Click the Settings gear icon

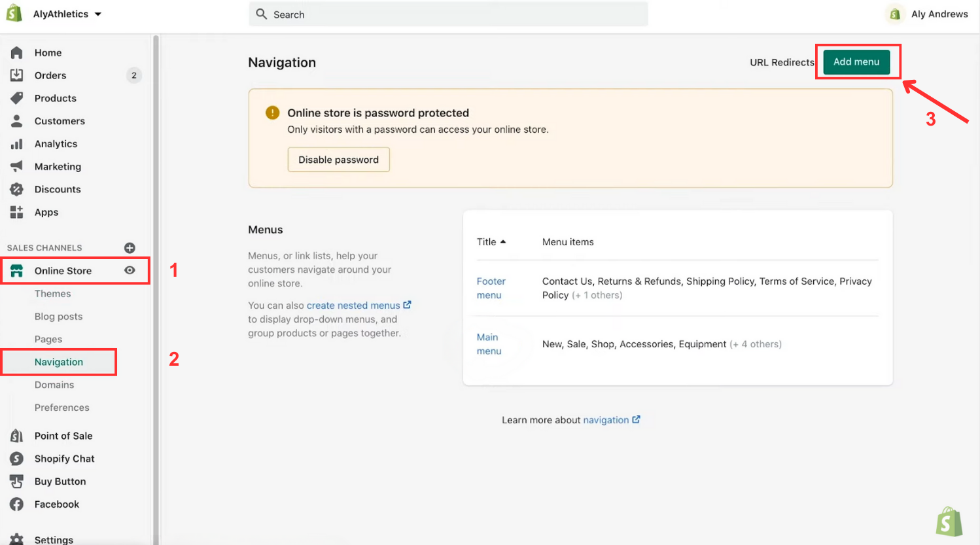coord(16,539)
